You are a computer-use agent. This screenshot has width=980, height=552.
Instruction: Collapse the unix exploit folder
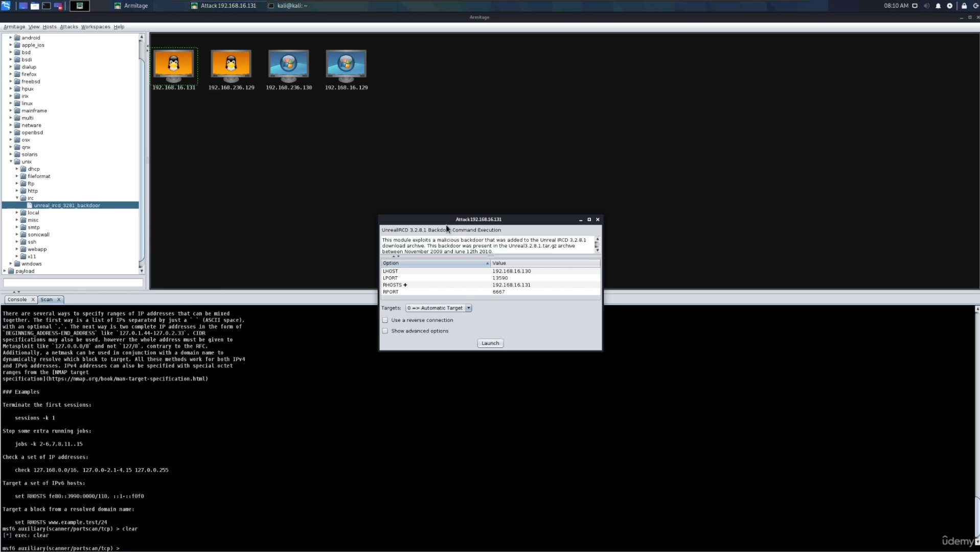(x=11, y=162)
